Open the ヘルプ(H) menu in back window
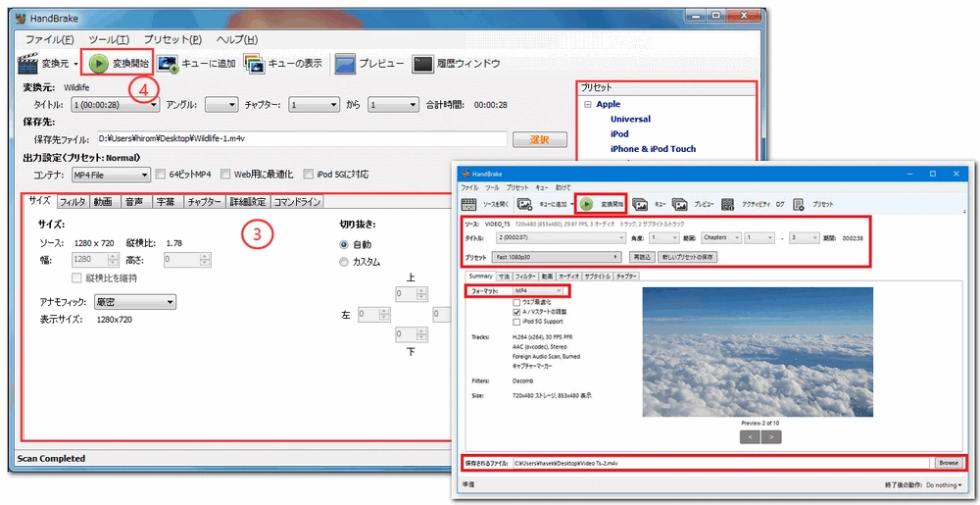Viewport: 980px width, 505px height. click(x=237, y=39)
